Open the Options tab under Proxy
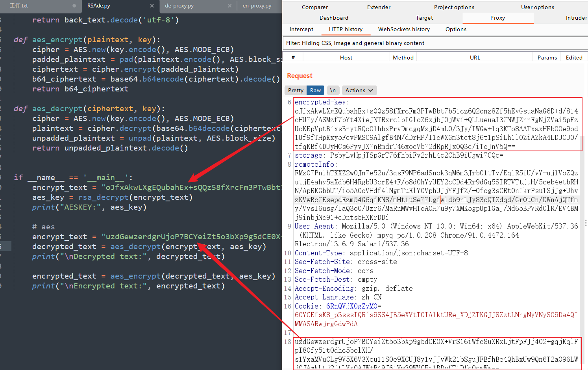This screenshot has width=588, height=370. coord(455,29)
